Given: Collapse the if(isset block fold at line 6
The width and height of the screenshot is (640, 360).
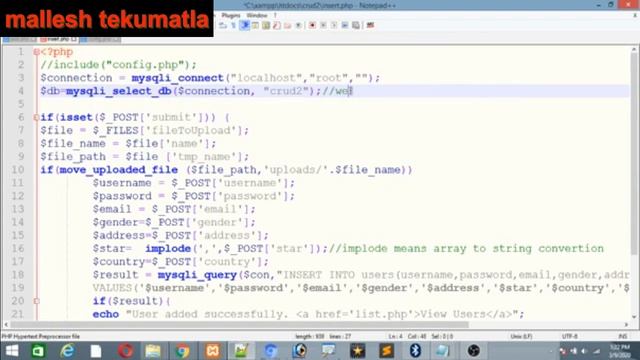Looking at the screenshot, I should 36,118.
